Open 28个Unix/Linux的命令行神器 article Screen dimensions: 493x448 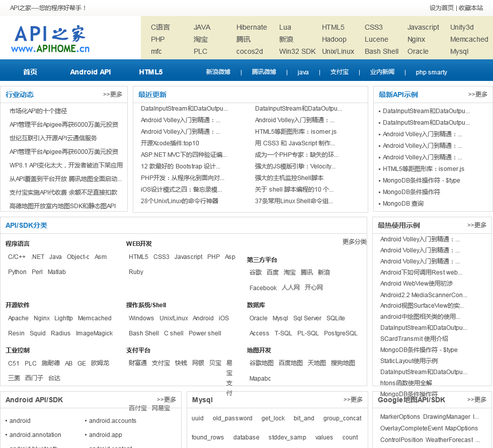[180, 201]
